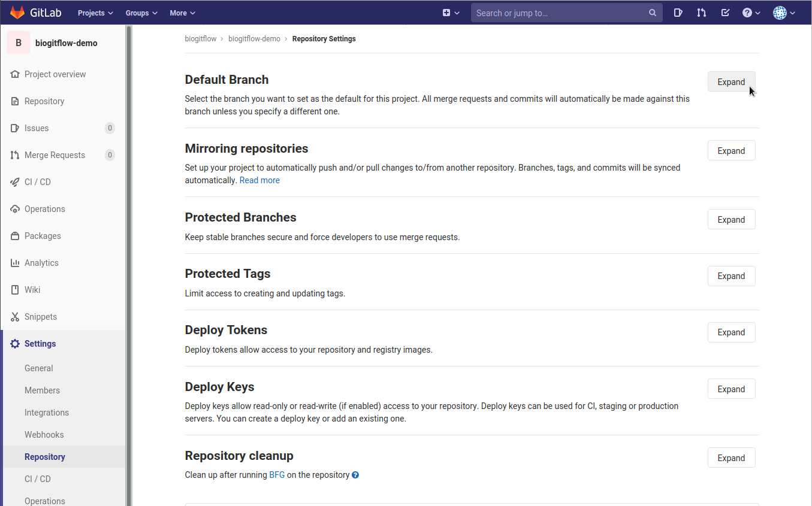Viewport: 812px width, 506px height.
Task: Open the To-Do list checkmark icon
Action: [725, 13]
